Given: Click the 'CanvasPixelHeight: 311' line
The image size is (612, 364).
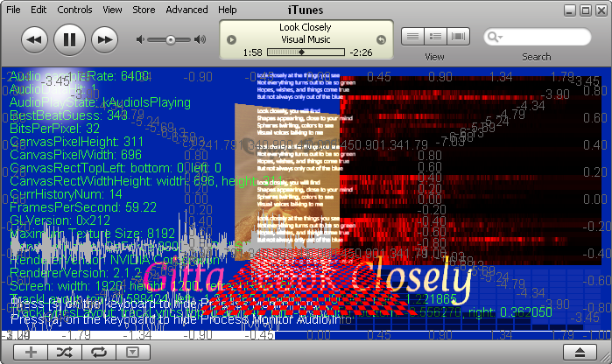Looking at the screenshot, I should (x=76, y=142).
